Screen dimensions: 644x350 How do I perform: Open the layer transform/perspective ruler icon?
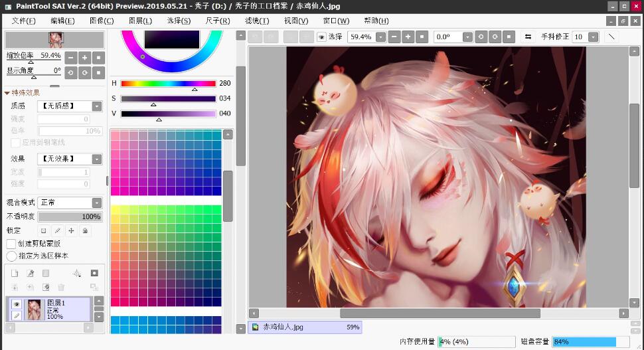point(77,273)
